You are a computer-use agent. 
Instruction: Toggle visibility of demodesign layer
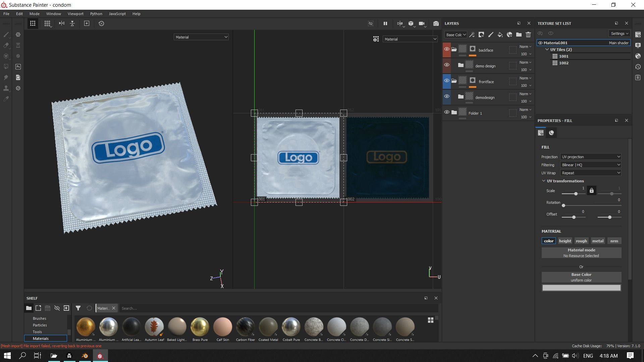pyautogui.click(x=446, y=97)
